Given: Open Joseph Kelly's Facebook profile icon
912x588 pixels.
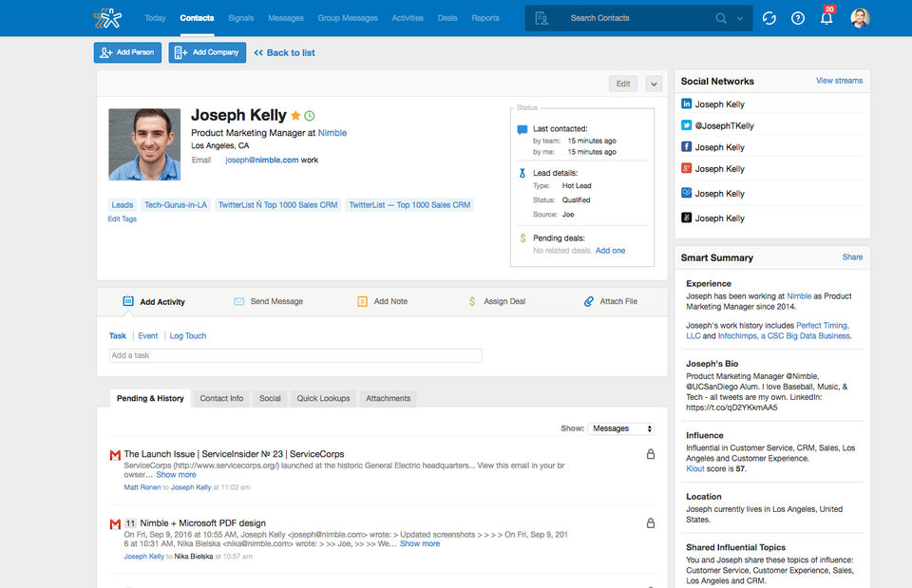Looking at the screenshot, I should (686, 146).
